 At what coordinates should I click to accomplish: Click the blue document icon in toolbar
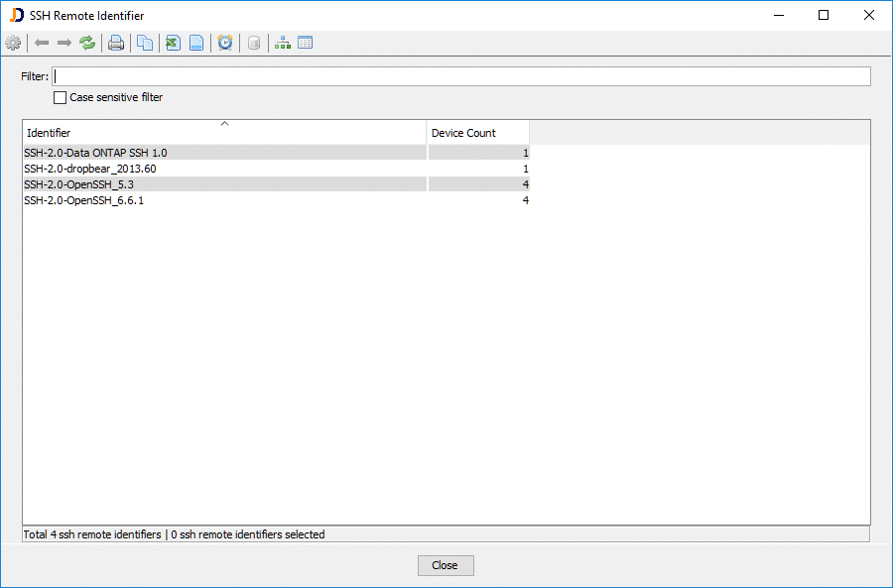[196, 43]
